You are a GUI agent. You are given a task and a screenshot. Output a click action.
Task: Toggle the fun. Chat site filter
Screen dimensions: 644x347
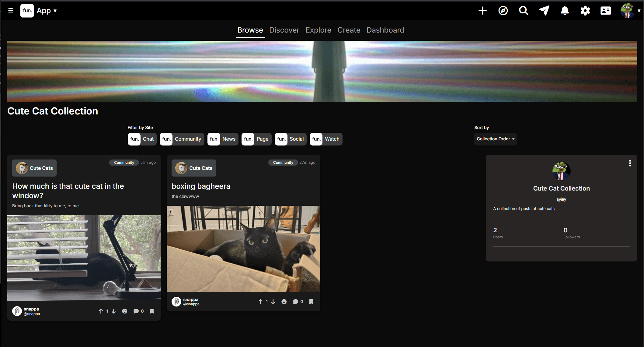142,139
